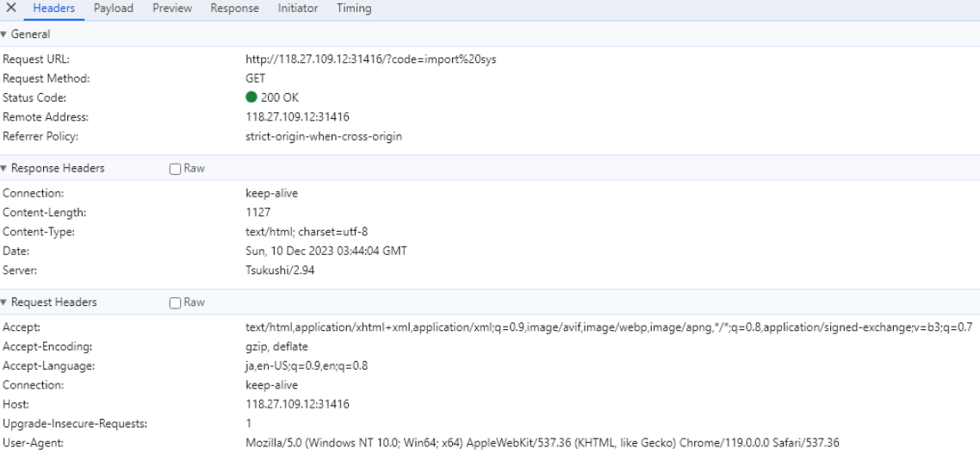Close the request details panel

coord(11,8)
